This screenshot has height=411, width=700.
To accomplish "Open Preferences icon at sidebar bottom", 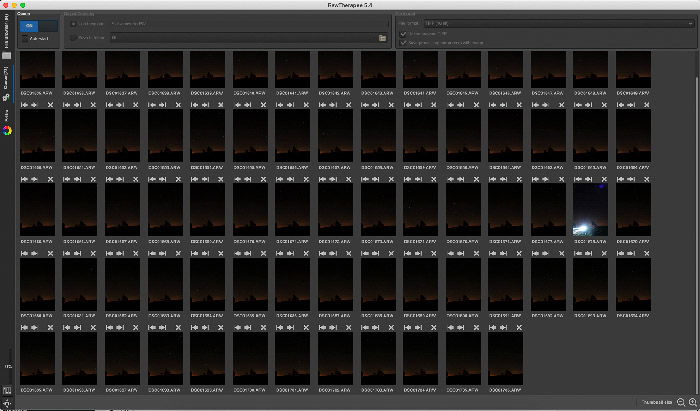I will (7, 390).
